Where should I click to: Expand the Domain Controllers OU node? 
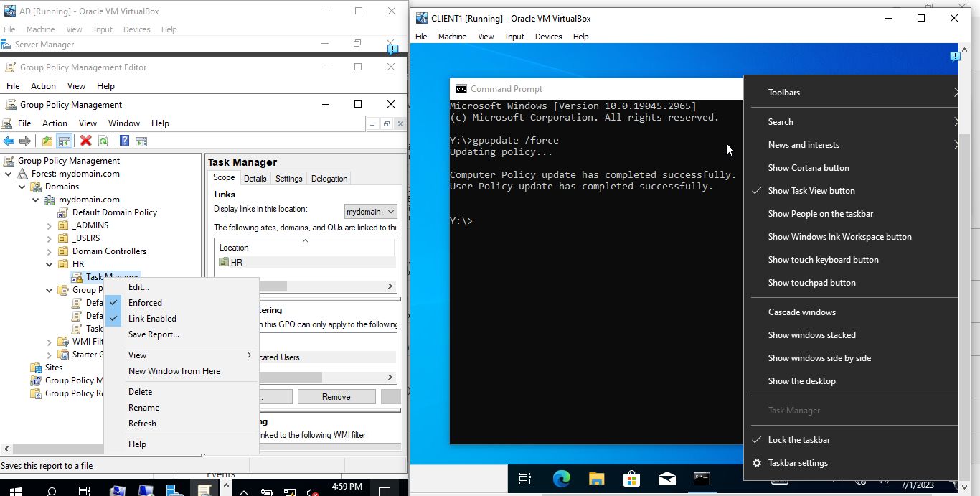click(x=50, y=251)
